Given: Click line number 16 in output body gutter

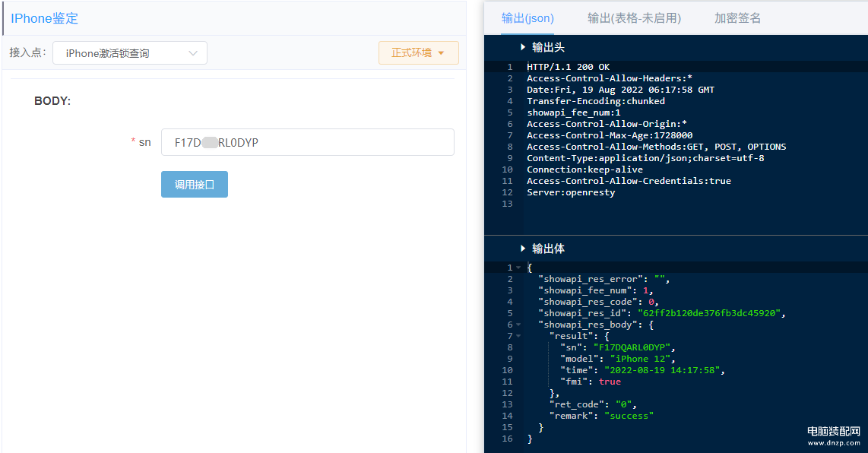Looking at the screenshot, I should coord(507,439).
